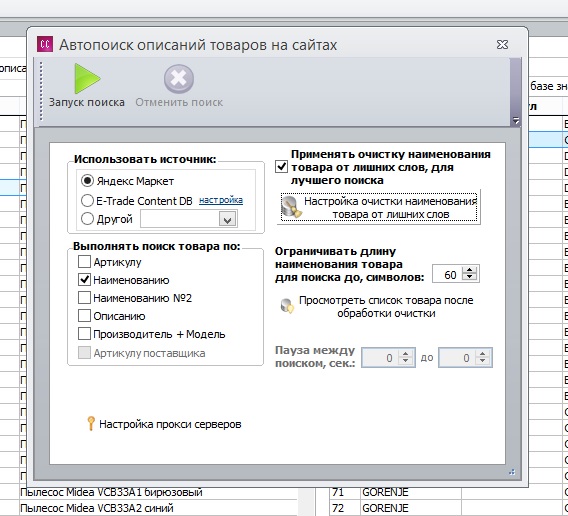Image resolution: width=568 pixels, height=516 pixels.
Task: Select Другой source radio button
Action: tap(87, 219)
